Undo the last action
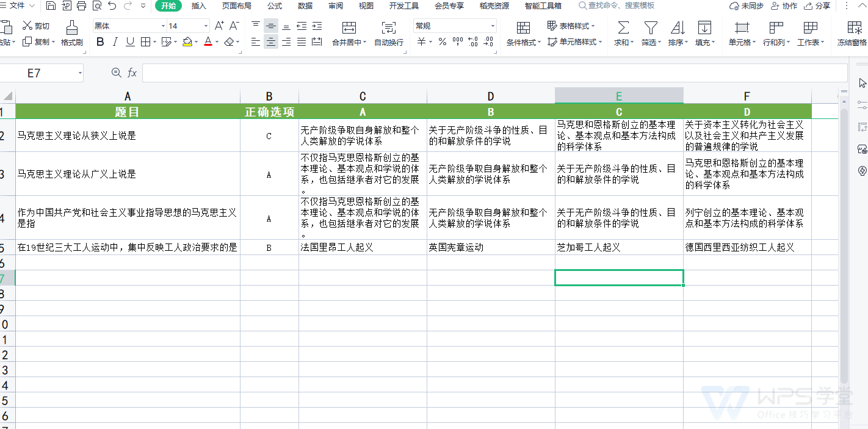Viewport: 868px width, 429px height. point(112,5)
